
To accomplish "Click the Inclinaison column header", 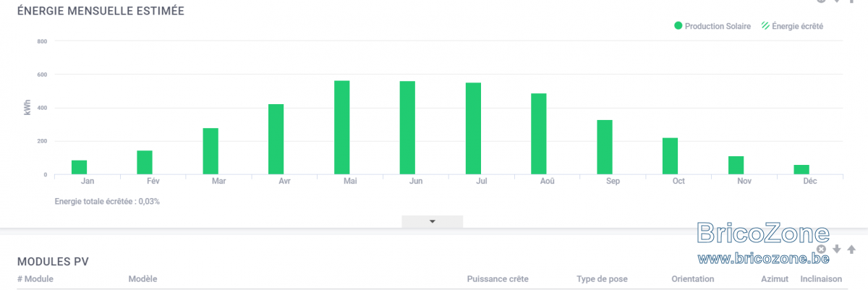I will point(821,279).
